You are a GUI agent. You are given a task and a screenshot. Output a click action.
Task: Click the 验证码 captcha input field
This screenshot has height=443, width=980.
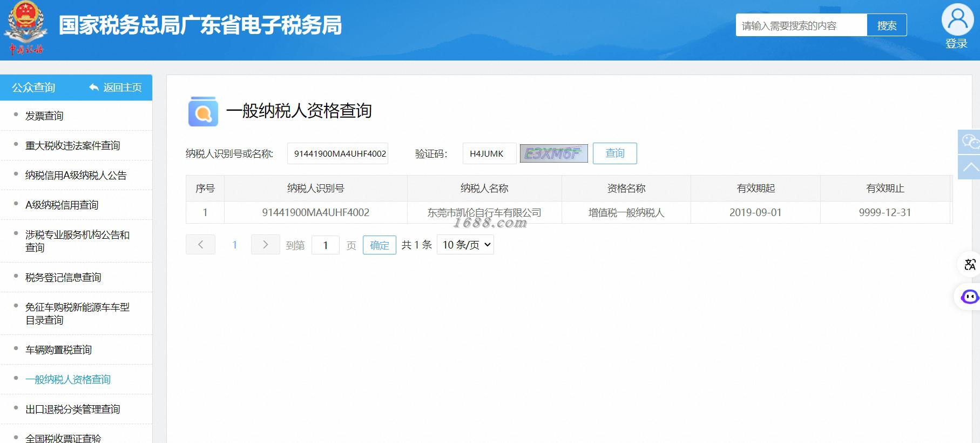click(x=489, y=153)
